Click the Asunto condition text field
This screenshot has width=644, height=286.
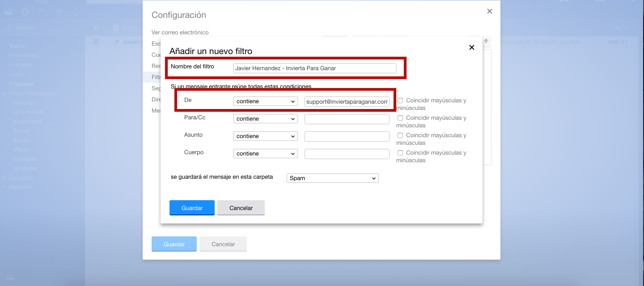click(347, 136)
